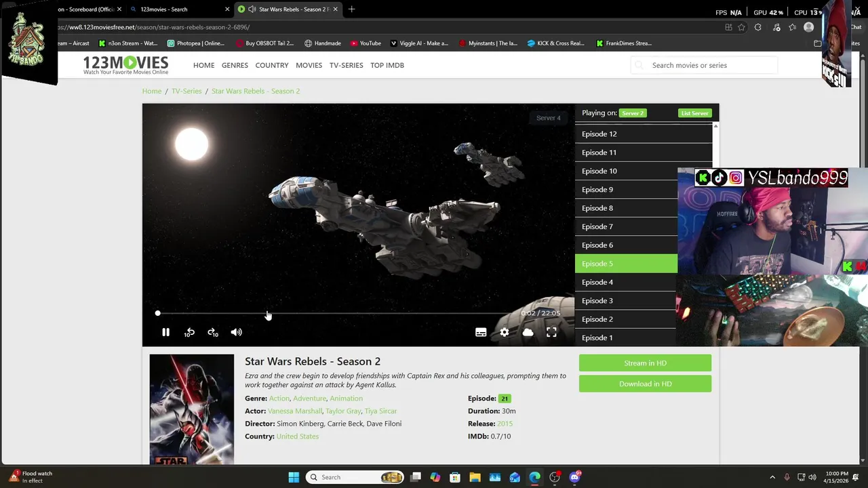The image size is (868, 488).
Task: Open Episode 2
Action: (626, 319)
